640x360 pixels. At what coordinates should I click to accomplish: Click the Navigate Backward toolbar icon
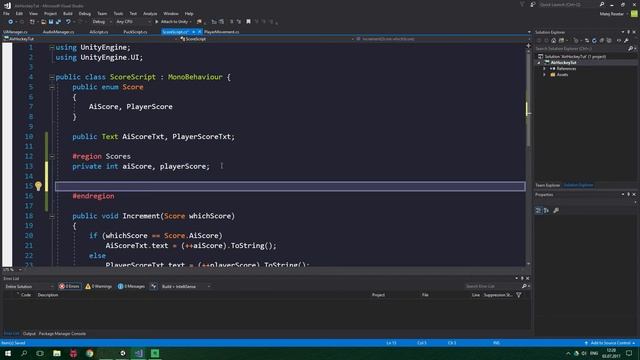(11, 22)
